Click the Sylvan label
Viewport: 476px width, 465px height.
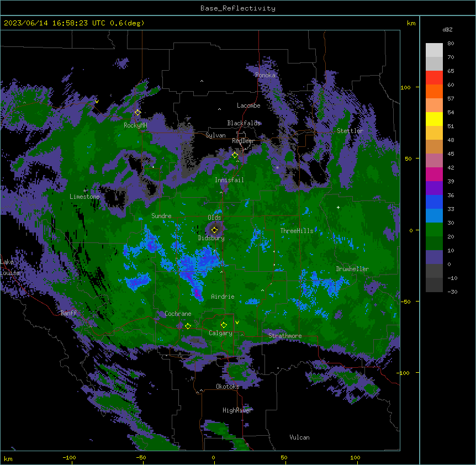(x=215, y=135)
